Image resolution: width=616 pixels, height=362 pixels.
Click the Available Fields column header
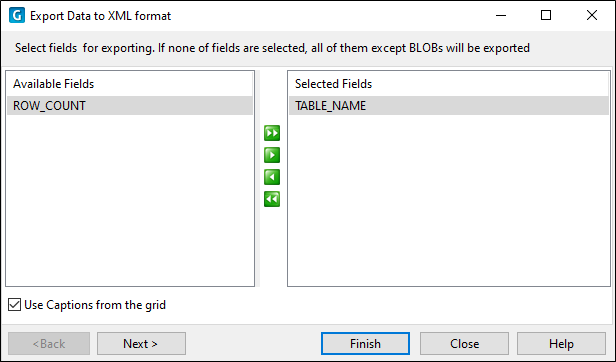coord(130,84)
